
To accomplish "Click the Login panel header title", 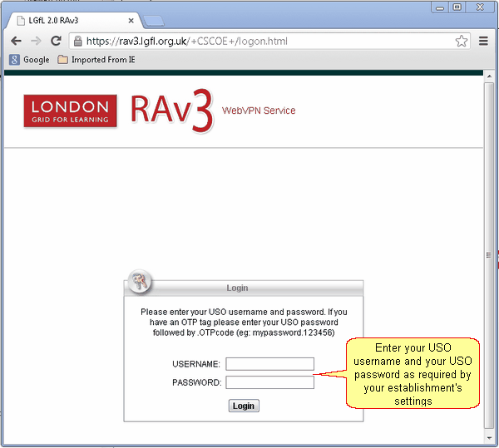I will point(237,288).
